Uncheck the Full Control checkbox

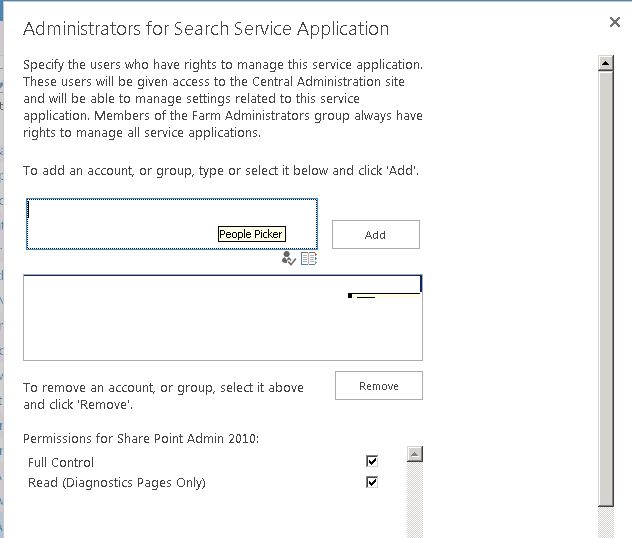tap(372, 462)
